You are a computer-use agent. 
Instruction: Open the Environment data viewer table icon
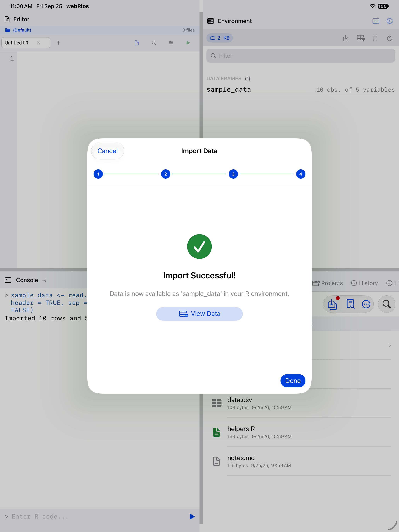[x=361, y=38]
